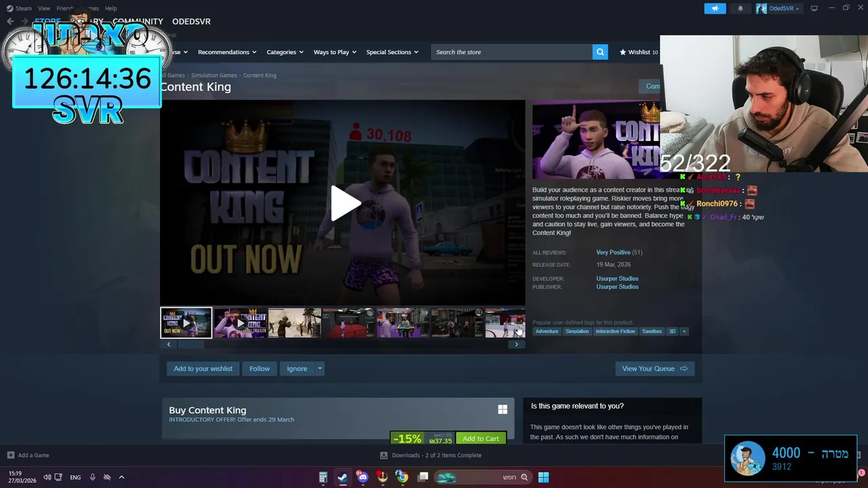The width and height of the screenshot is (868, 488).
Task: Click the Windows Start button
Action: pyautogui.click(x=543, y=477)
